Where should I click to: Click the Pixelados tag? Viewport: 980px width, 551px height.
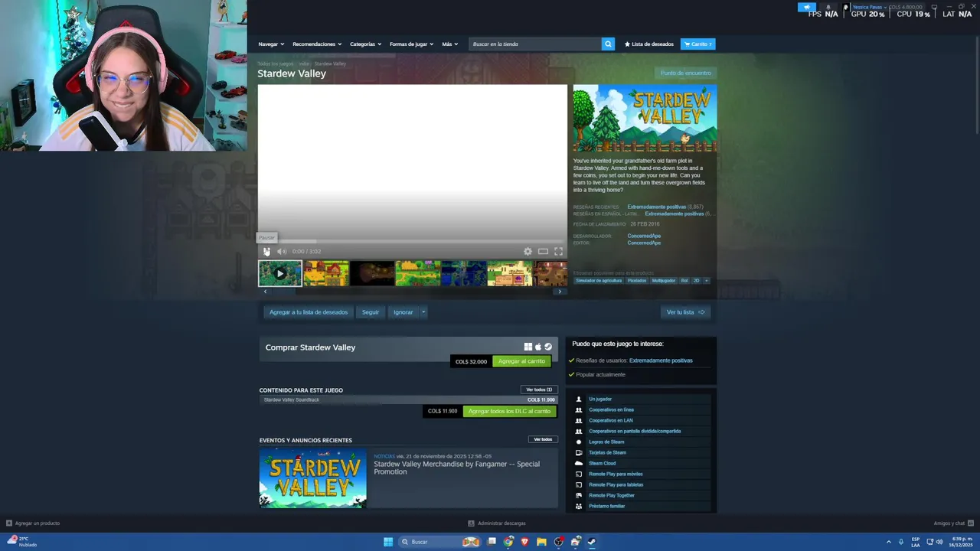(637, 281)
